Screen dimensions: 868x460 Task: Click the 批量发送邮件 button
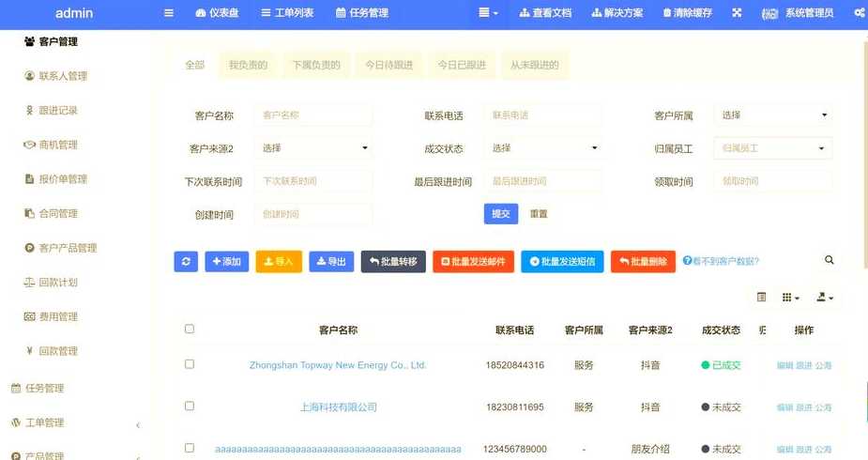[x=473, y=261]
